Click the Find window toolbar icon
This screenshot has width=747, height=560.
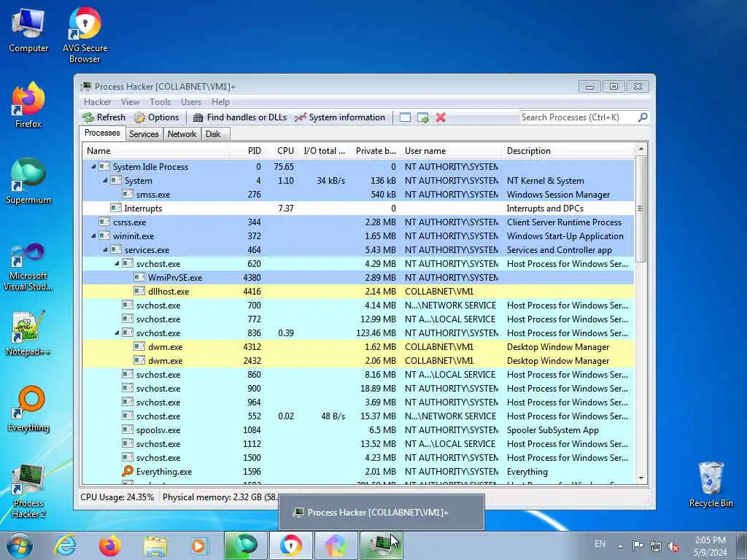405,117
